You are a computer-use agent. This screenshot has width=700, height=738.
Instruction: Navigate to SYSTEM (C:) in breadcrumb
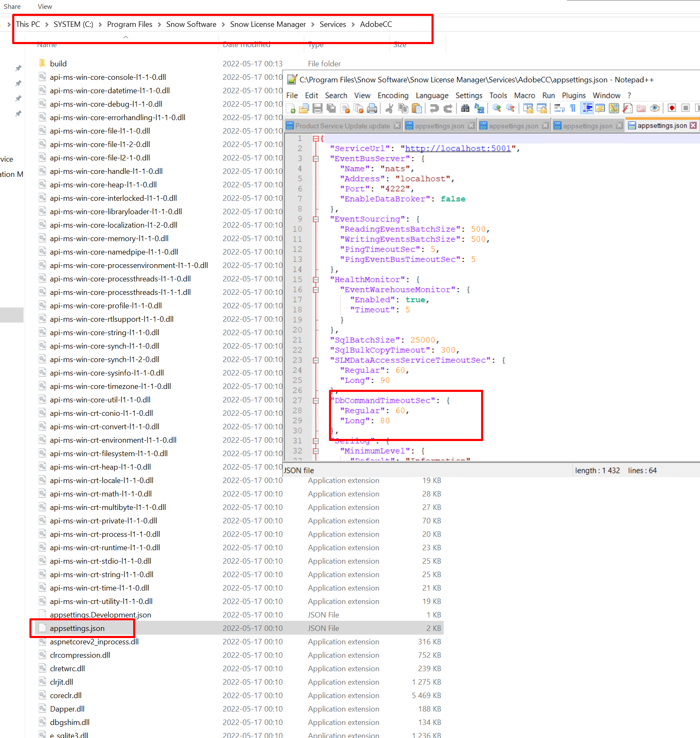74,24
